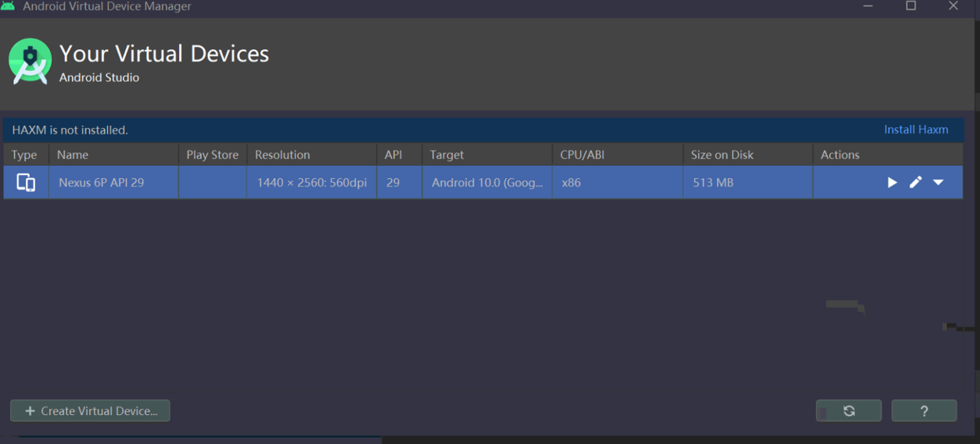
Task: Click the Android icon in title bar
Action: (x=8, y=5)
